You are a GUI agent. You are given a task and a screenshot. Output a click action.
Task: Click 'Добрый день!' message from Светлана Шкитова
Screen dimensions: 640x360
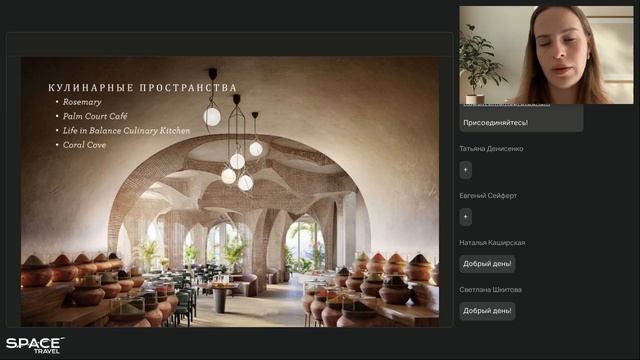[x=487, y=311]
